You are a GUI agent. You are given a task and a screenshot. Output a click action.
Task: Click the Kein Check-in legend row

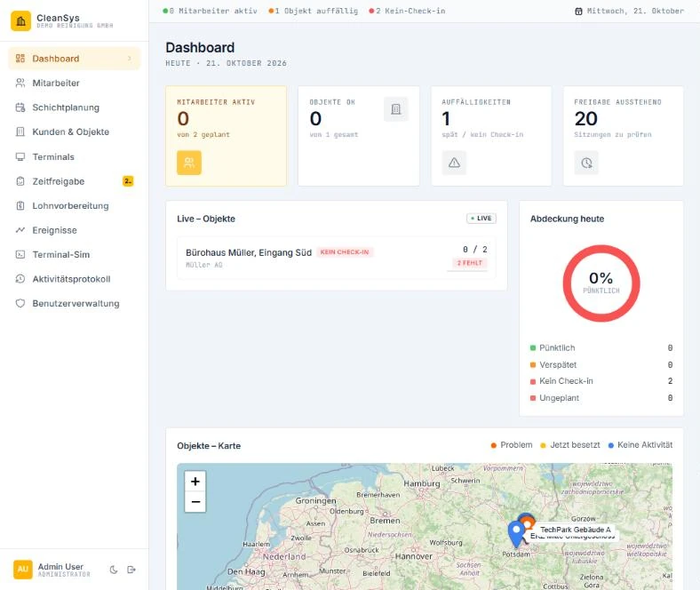(x=601, y=381)
